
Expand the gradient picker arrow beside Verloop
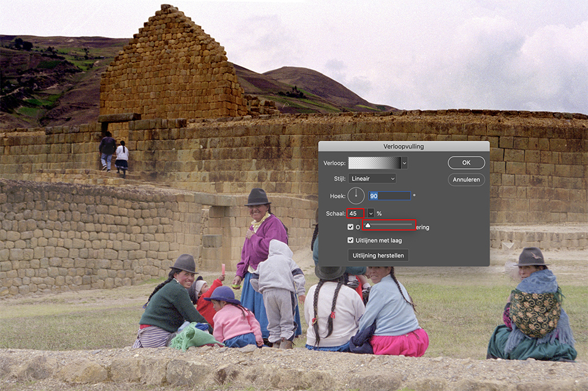[x=404, y=163]
